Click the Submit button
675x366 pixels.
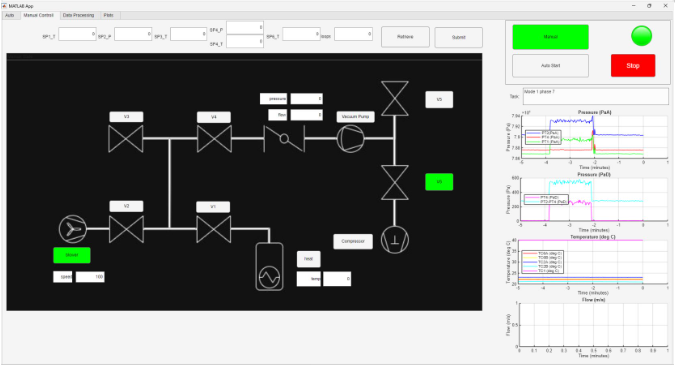(458, 37)
